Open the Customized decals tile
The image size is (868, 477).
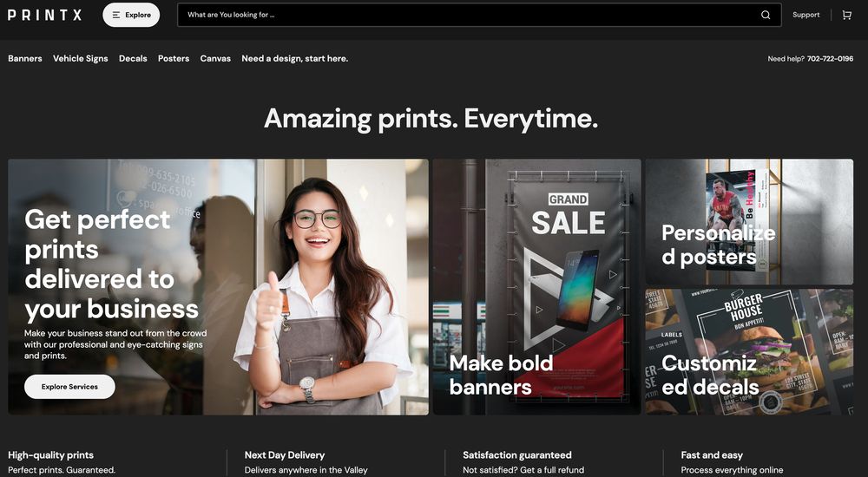click(749, 352)
